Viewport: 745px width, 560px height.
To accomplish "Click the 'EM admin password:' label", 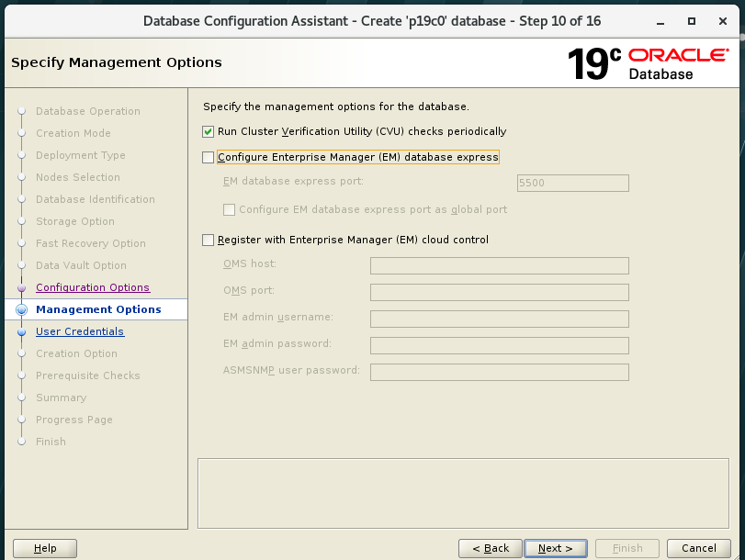I will point(277,343).
